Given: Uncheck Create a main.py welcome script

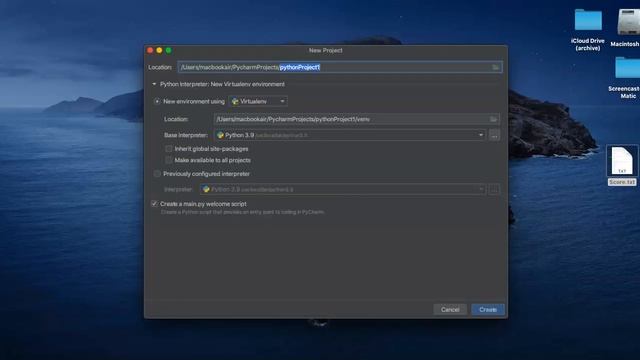Looking at the screenshot, I should coord(154,204).
